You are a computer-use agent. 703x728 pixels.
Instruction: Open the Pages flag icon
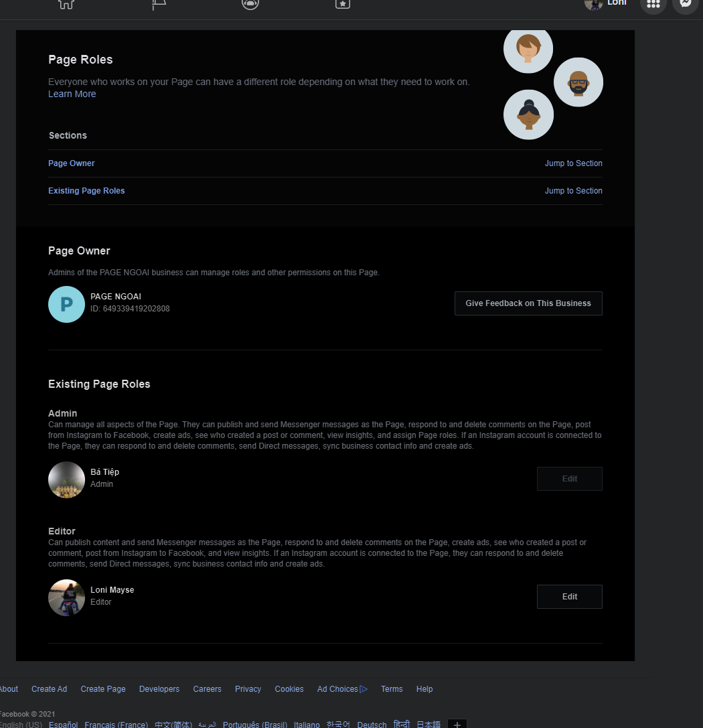[x=159, y=4]
